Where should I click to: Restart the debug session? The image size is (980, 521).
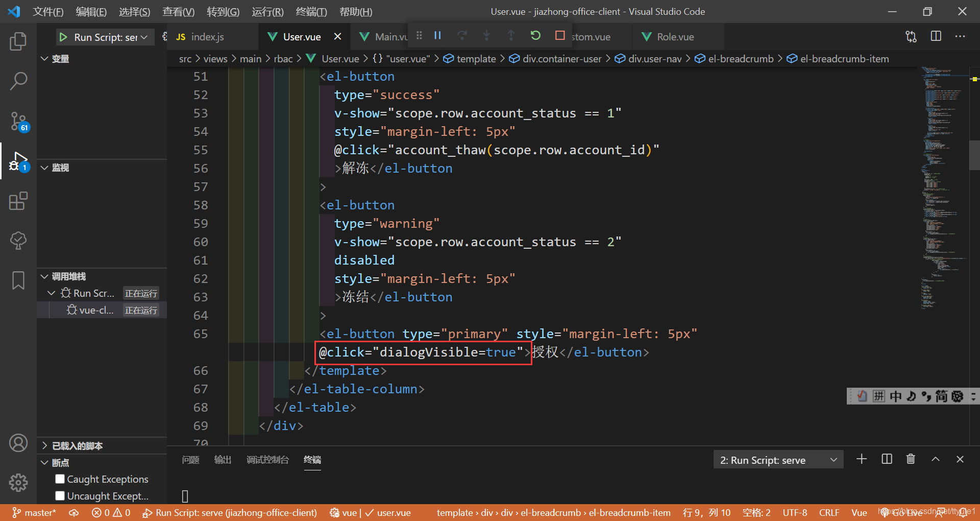coord(535,35)
